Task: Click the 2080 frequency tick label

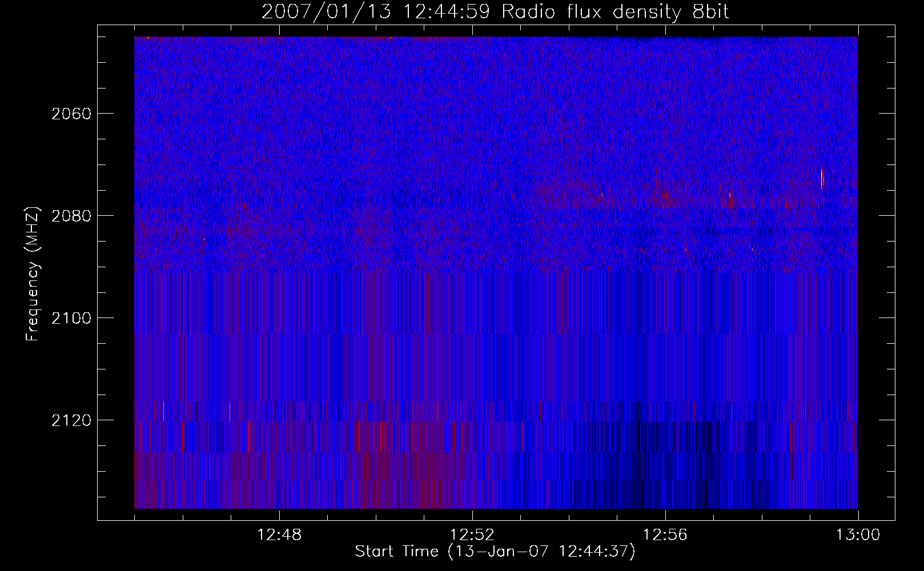Action: (71, 216)
